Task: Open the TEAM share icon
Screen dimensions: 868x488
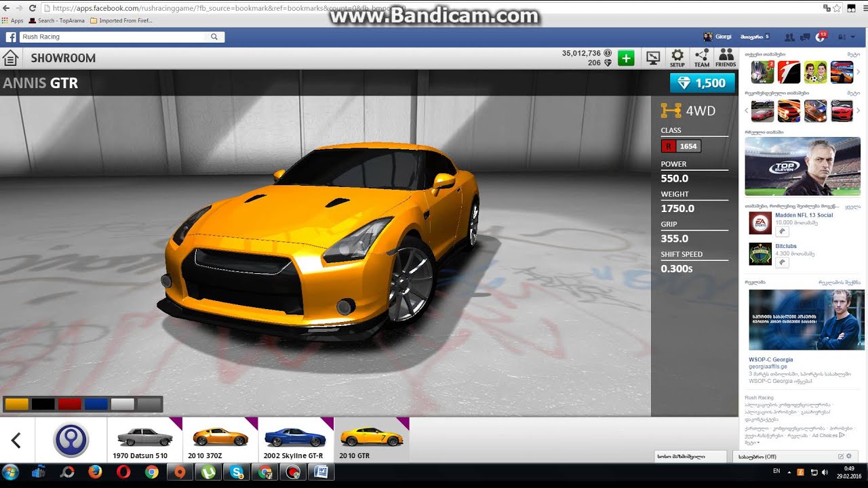Action: [x=702, y=58]
